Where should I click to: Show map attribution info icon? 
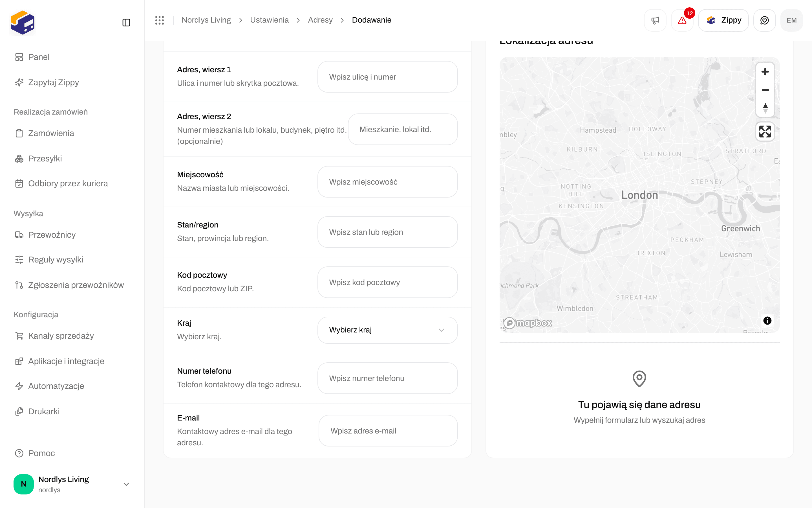point(767,321)
